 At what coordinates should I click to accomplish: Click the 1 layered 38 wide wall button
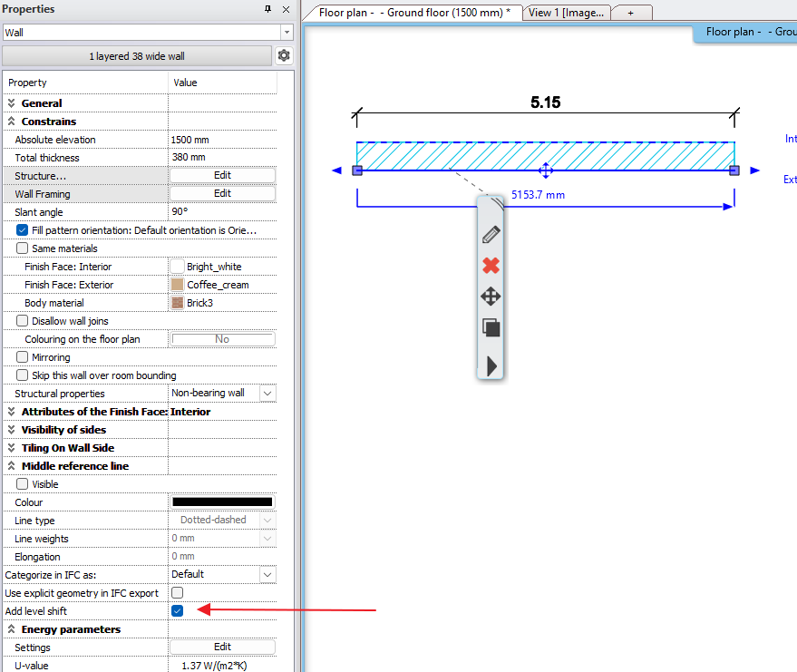(x=137, y=56)
